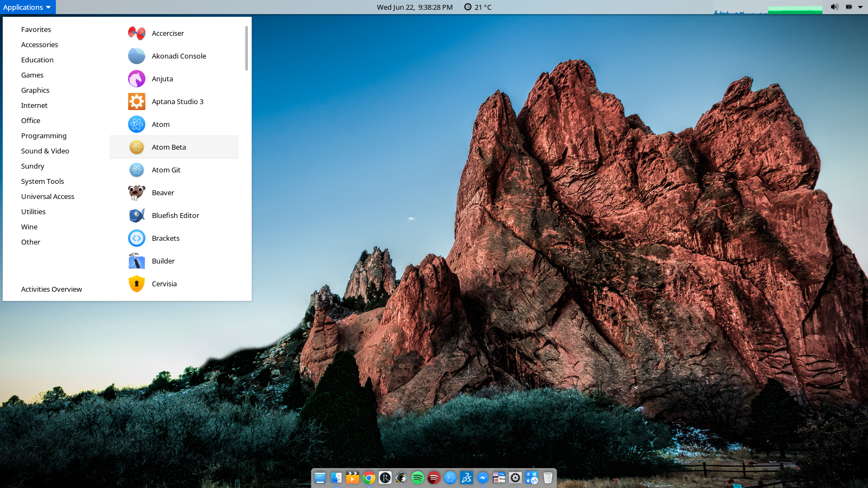The image size is (868, 488).
Task: Open the Finder-style file manager in dock
Action: [336, 478]
